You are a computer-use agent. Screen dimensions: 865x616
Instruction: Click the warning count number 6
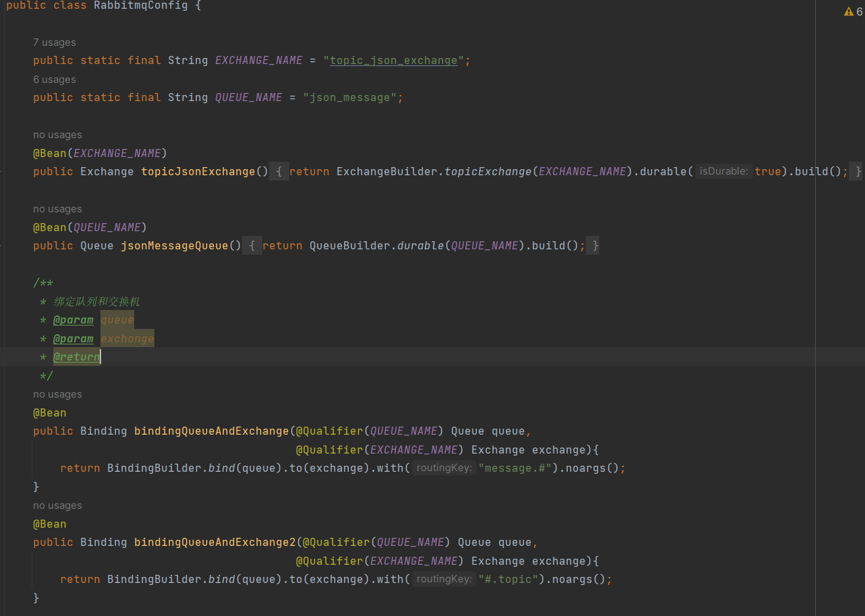tap(859, 11)
